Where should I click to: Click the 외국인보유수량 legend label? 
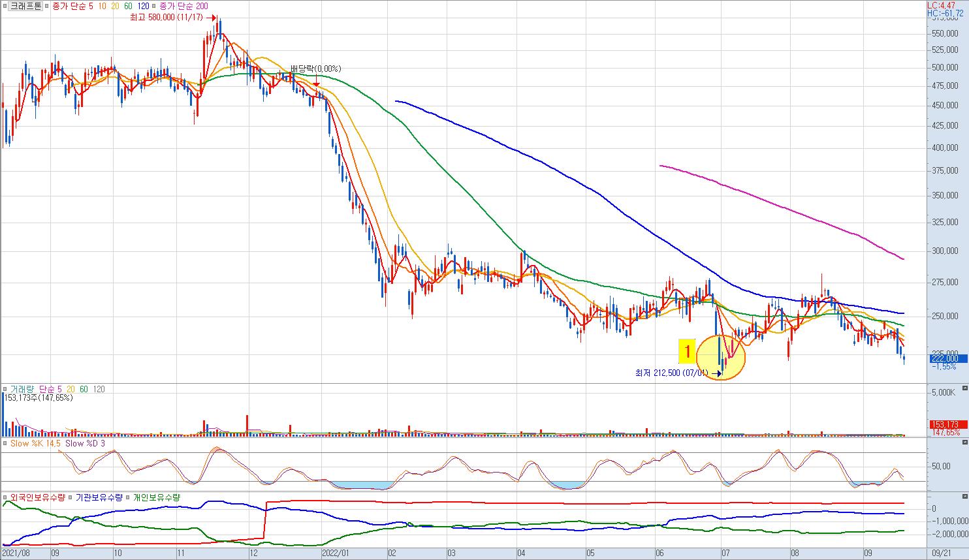tap(39, 497)
